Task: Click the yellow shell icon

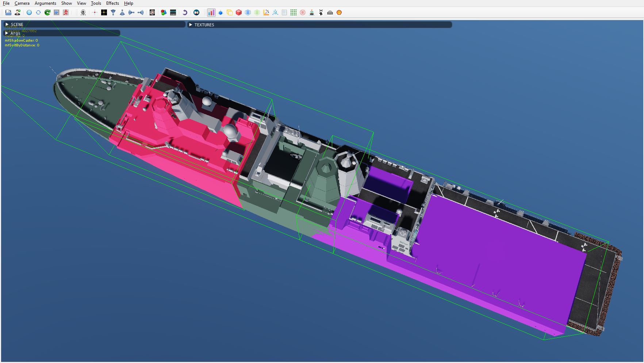Action: point(339,12)
